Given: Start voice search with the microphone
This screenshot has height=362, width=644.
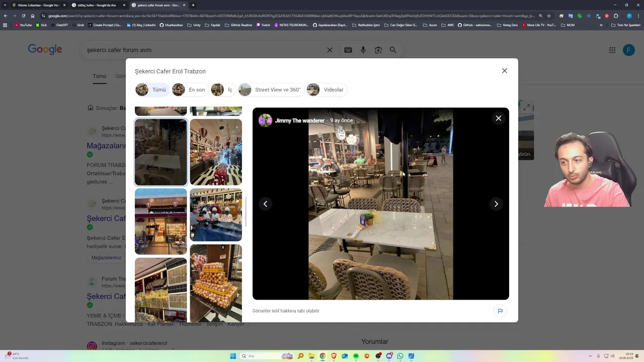Looking at the screenshot, I should click(x=363, y=50).
